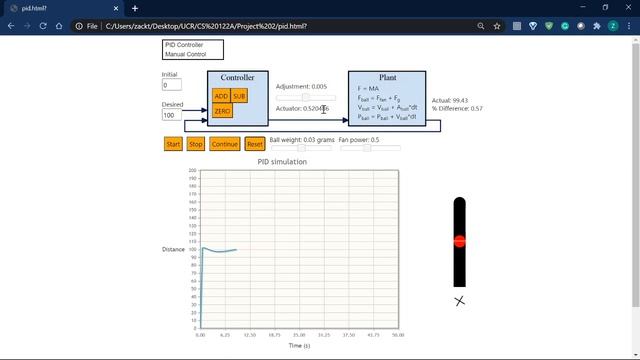This screenshot has width=640, height=360.
Task: Open the green Z profile avatar
Action: [613, 26]
